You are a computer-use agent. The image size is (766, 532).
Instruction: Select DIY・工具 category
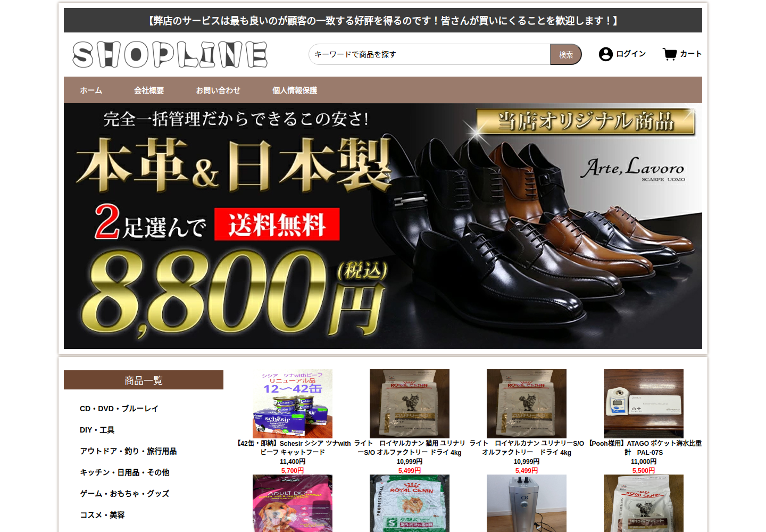pos(97,430)
